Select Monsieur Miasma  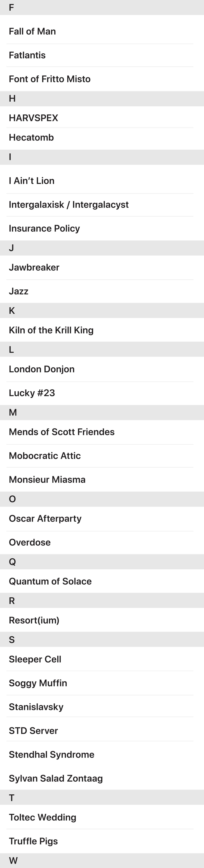point(47,479)
